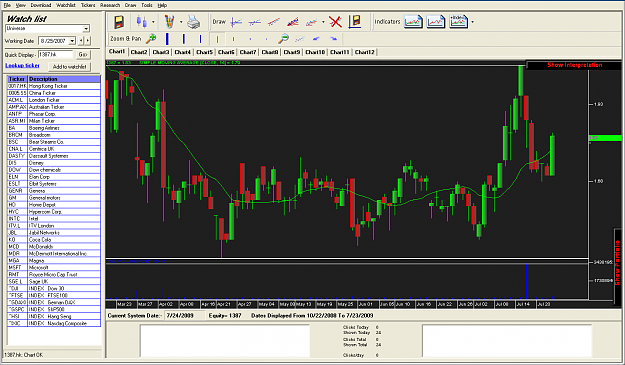Open the File menu
Image resolution: width=625 pixels, height=365 pixels.
click(x=7, y=5)
